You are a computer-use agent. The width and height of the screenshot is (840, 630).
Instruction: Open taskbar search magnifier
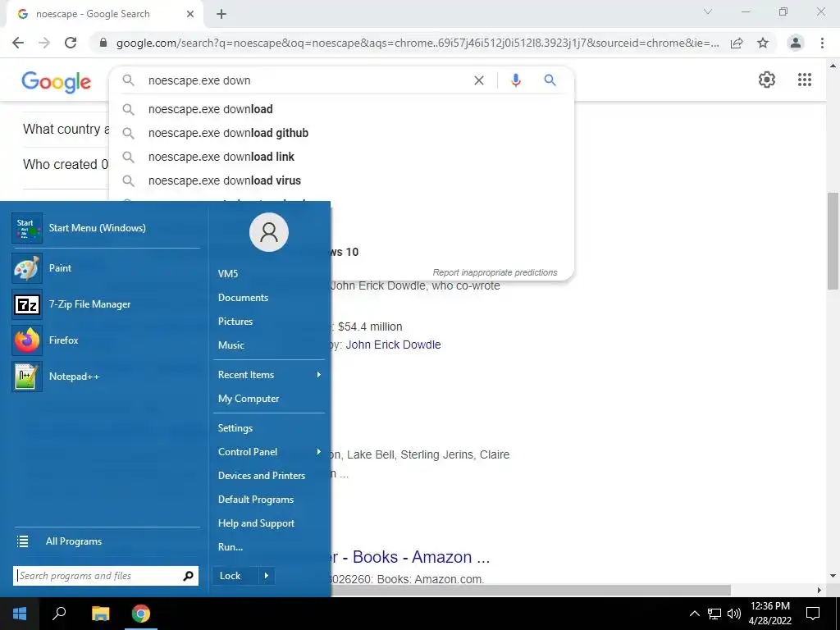pyautogui.click(x=59, y=614)
